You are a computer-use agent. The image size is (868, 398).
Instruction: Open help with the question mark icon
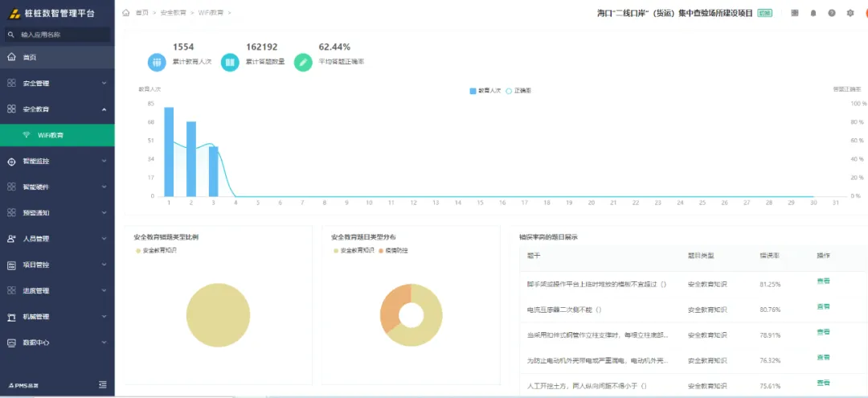[x=832, y=13]
